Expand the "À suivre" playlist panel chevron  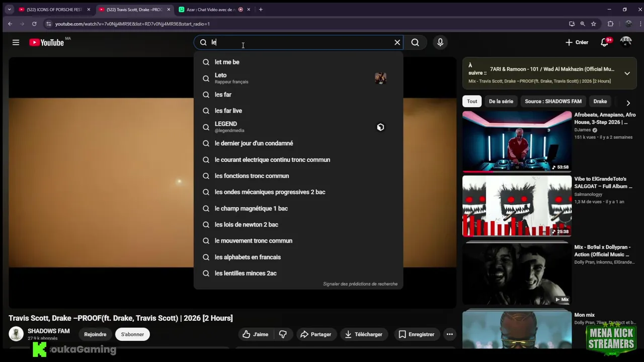(627, 73)
